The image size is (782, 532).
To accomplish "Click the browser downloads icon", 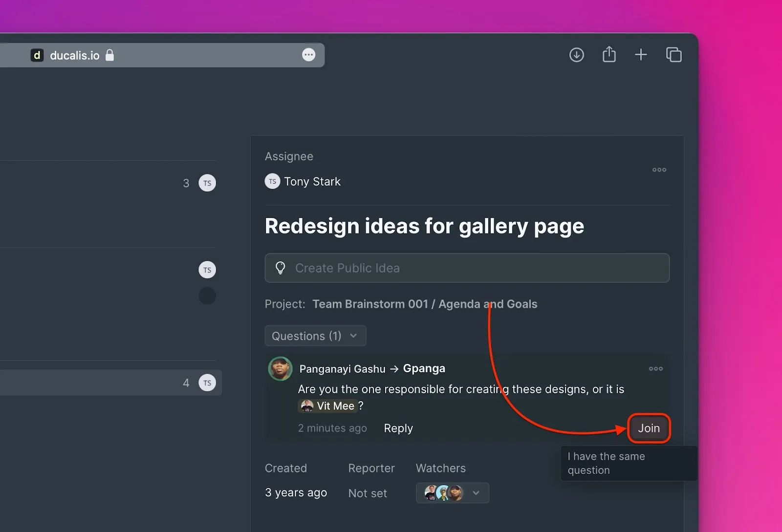I will pyautogui.click(x=577, y=55).
